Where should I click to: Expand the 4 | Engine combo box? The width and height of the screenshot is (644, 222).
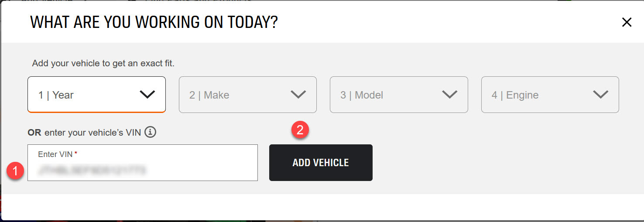pyautogui.click(x=550, y=95)
